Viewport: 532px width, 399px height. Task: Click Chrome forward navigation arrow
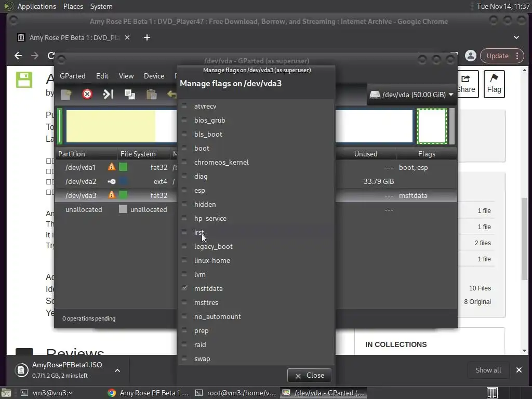tap(35, 56)
